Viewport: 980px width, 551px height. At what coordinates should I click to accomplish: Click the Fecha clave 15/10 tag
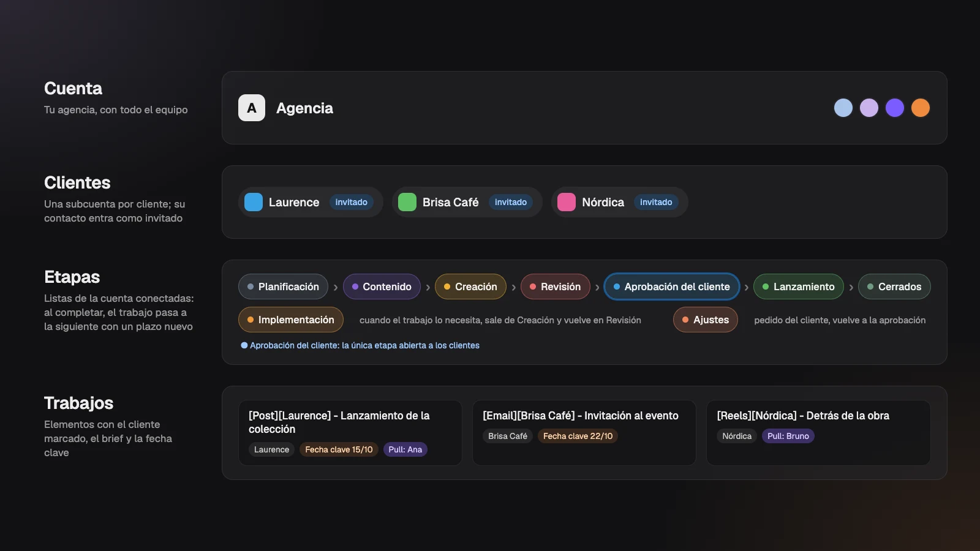(x=339, y=449)
